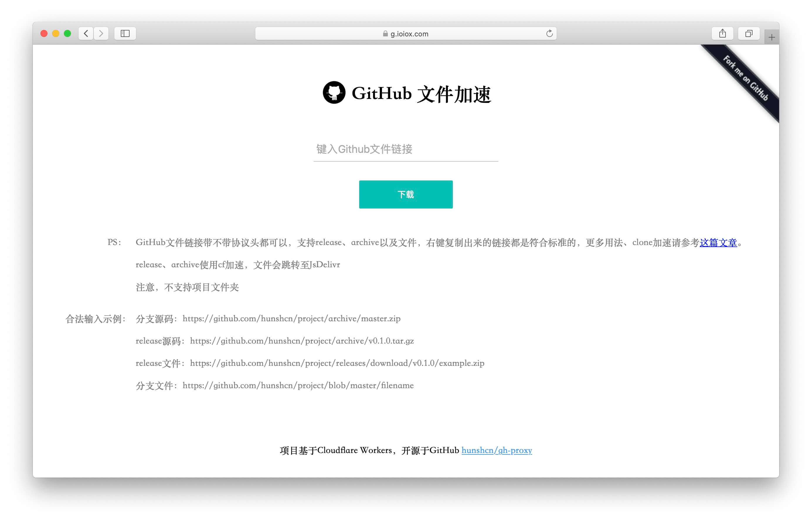Go forward with the Safari forward arrow
This screenshot has width=812, height=521.
pyautogui.click(x=101, y=33)
